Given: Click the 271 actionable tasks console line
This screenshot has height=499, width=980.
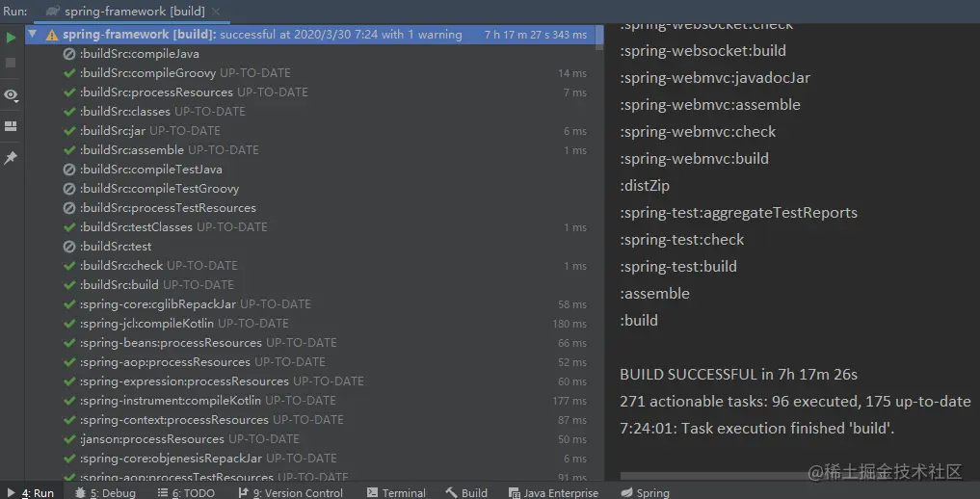Looking at the screenshot, I should point(795,402).
